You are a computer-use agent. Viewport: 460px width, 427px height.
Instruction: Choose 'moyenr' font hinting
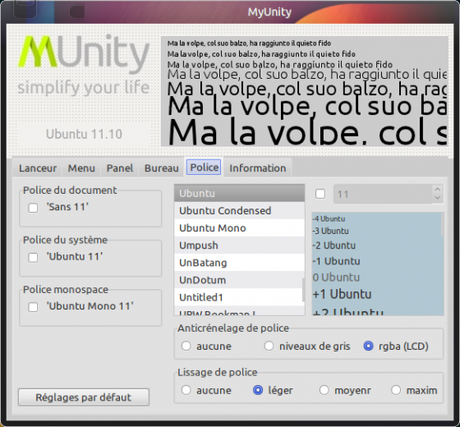(x=324, y=390)
